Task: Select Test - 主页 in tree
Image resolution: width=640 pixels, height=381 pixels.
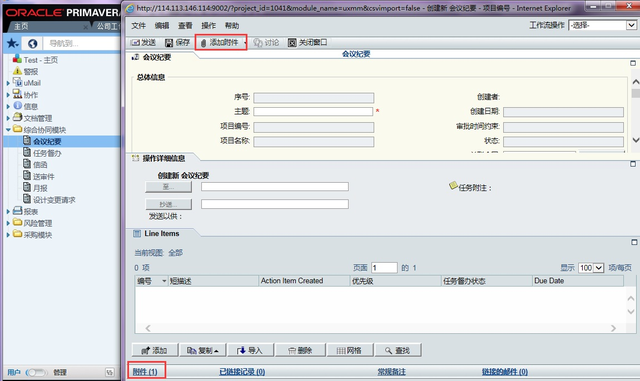Action: (x=40, y=60)
